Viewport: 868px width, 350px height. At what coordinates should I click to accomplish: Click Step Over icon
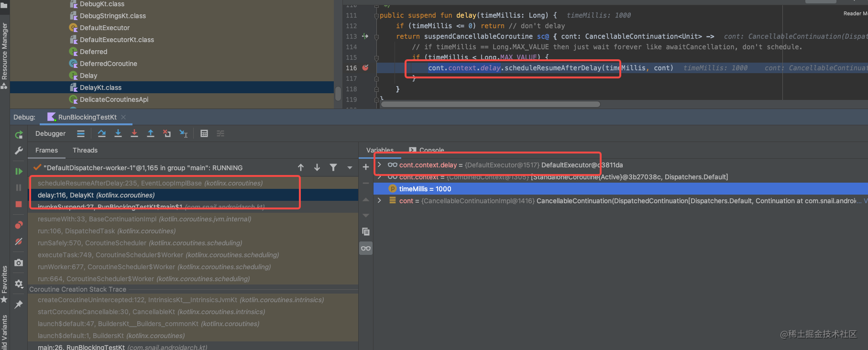coord(102,133)
